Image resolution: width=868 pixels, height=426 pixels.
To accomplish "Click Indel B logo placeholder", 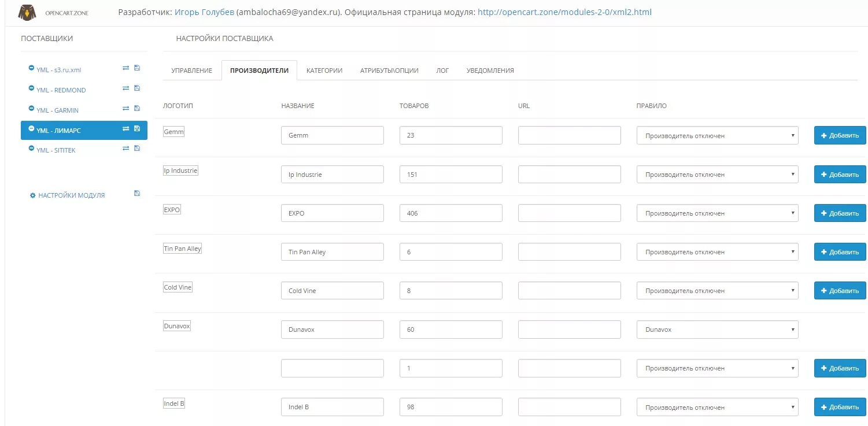I will point(174,403).
